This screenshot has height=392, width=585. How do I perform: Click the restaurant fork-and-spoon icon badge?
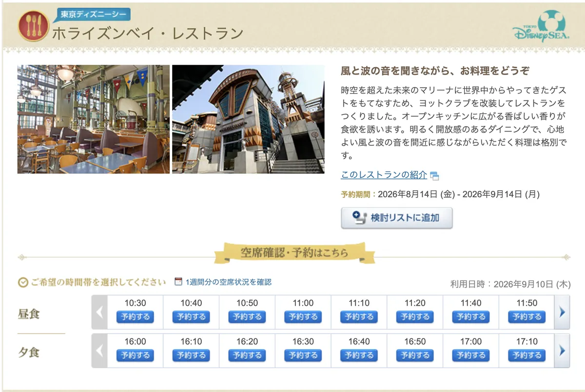tap(33, 26)
